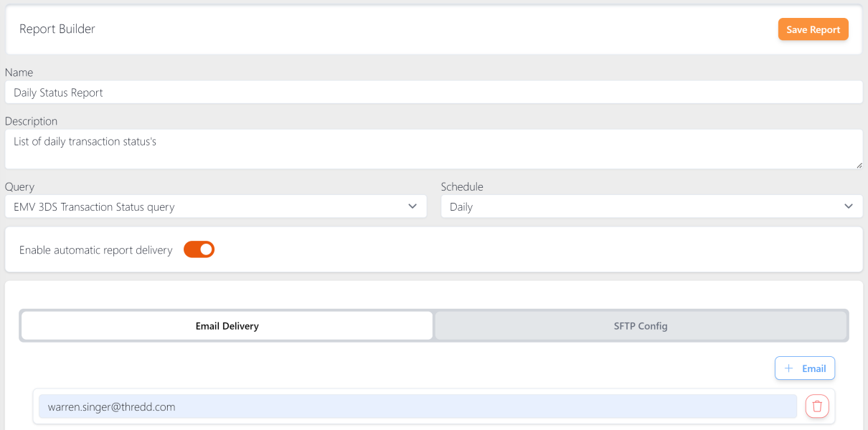Click the Schedule field label

click(462, 186)
